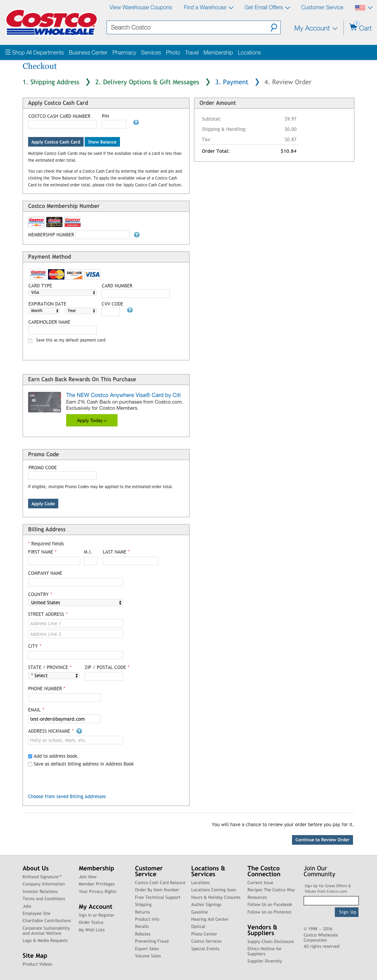Image resolution: width=377 pixels, height=980 pixels.
Task: Click Continue to Review Order
Action: [322, 840]
